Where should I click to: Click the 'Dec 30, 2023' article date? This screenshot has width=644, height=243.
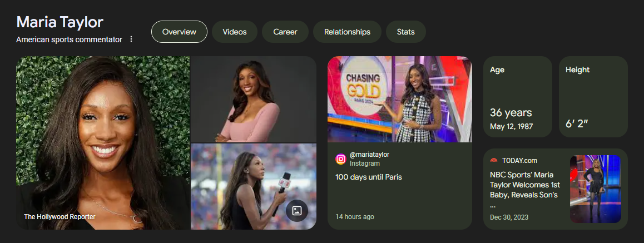coord(509,217)
